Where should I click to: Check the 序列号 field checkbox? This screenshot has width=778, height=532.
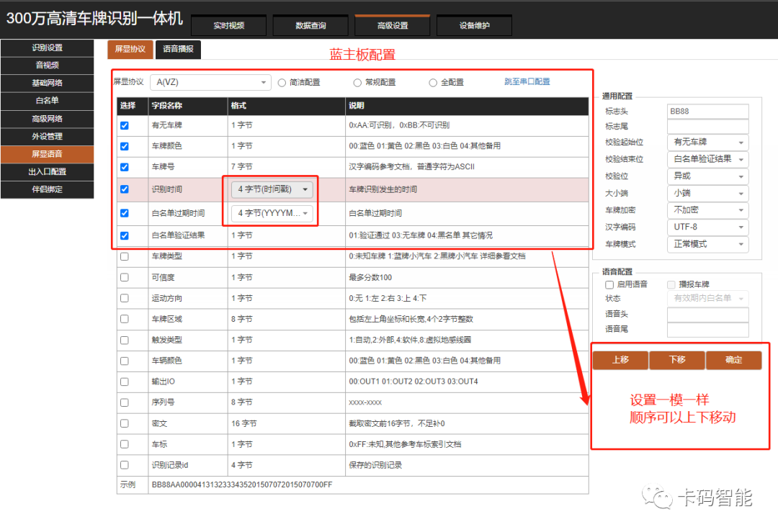tap(125, 402)
